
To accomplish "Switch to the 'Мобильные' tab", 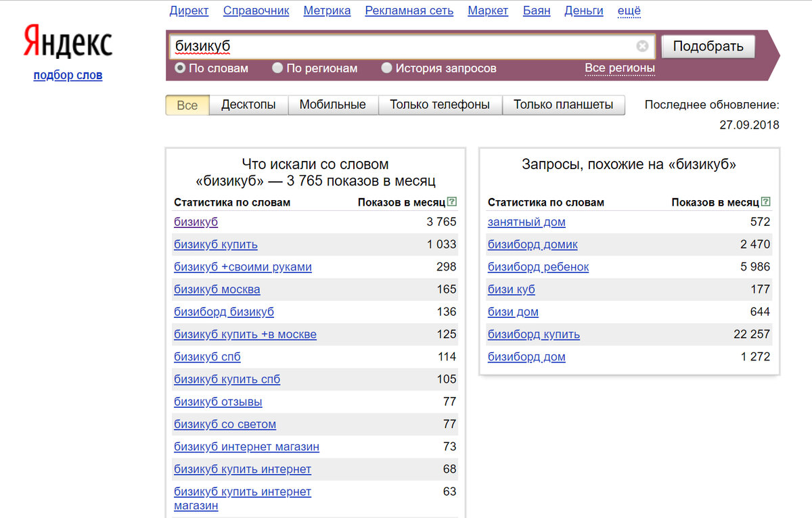I will [x=333, y=105].
